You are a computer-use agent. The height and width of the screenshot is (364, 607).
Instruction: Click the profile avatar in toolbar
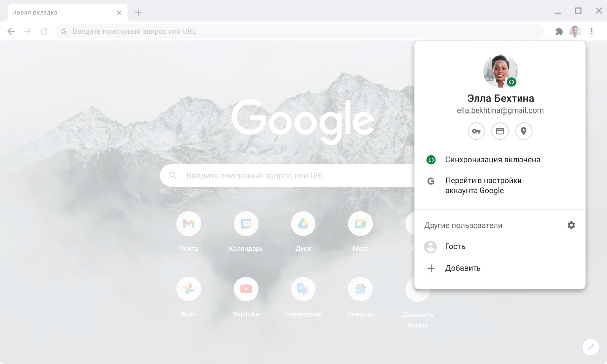coord(575,31)
